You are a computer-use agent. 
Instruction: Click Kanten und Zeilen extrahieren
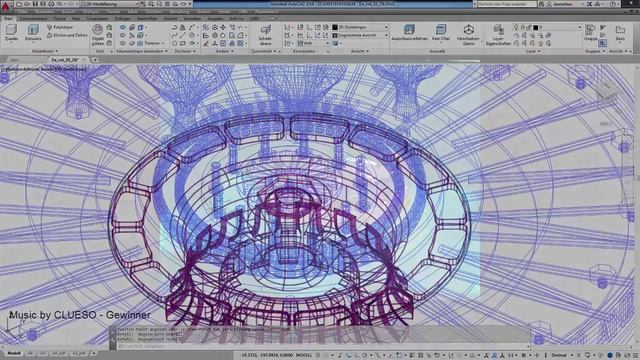(67, 36)
